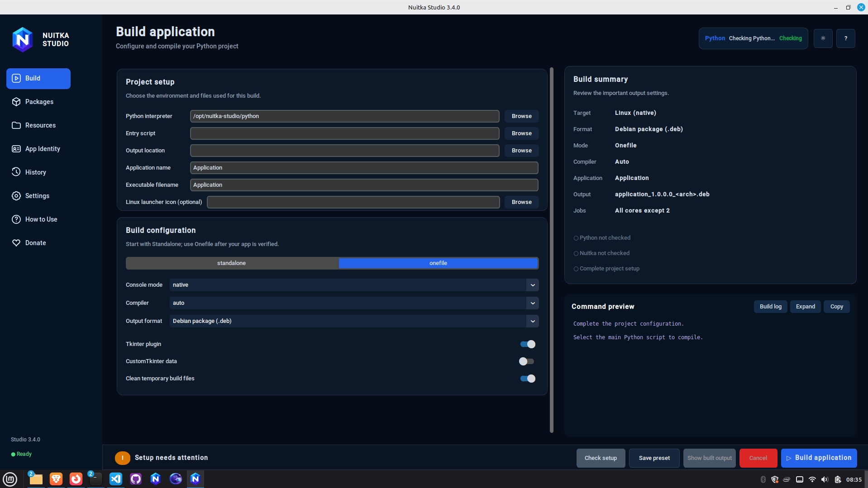
Task: Open the Build section in sidebar
Action: (x=38, y=78)
